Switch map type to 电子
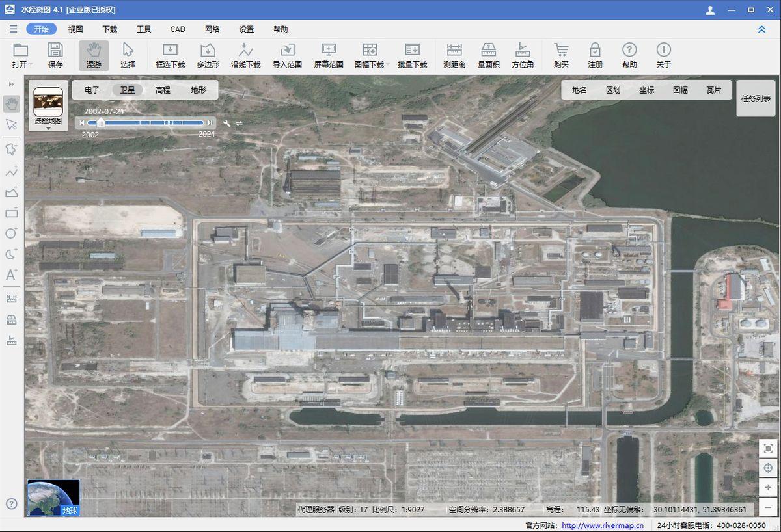 (x=92, y=90)
